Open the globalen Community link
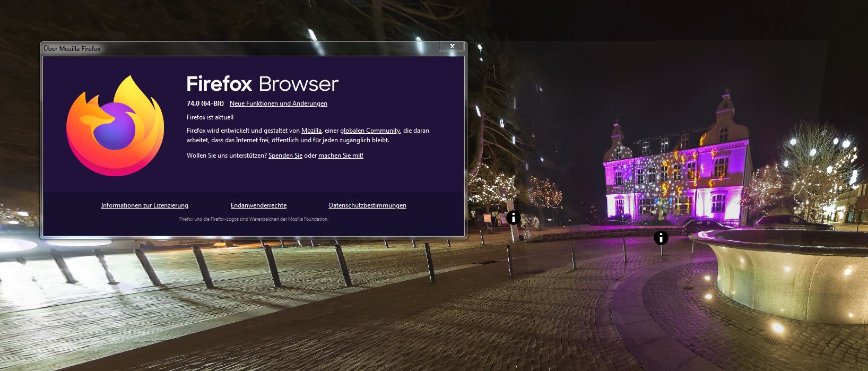This screenshot has height=371, width=868. 370,131
